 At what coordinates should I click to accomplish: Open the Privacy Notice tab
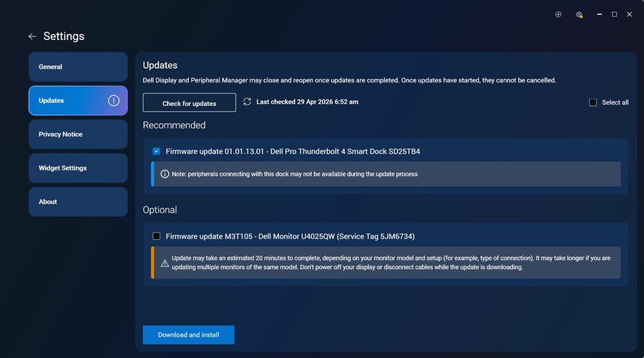click(x=78, y=135)
